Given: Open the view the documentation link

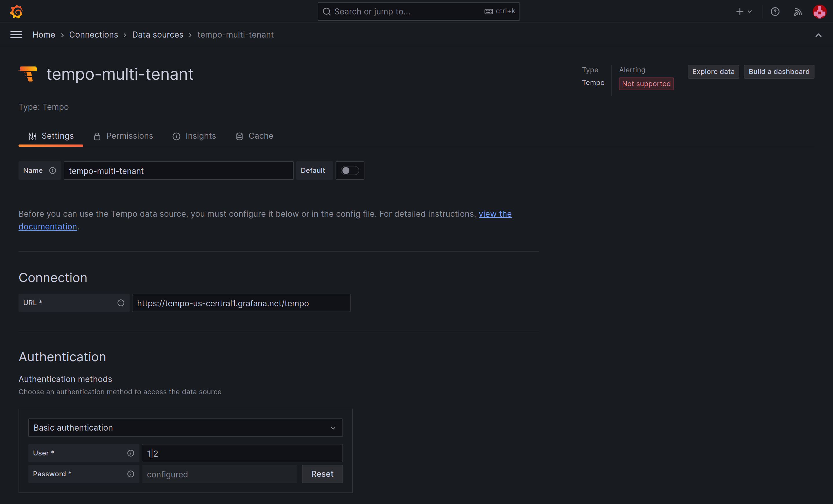Looking at the screenshot, I should [48, 226].
